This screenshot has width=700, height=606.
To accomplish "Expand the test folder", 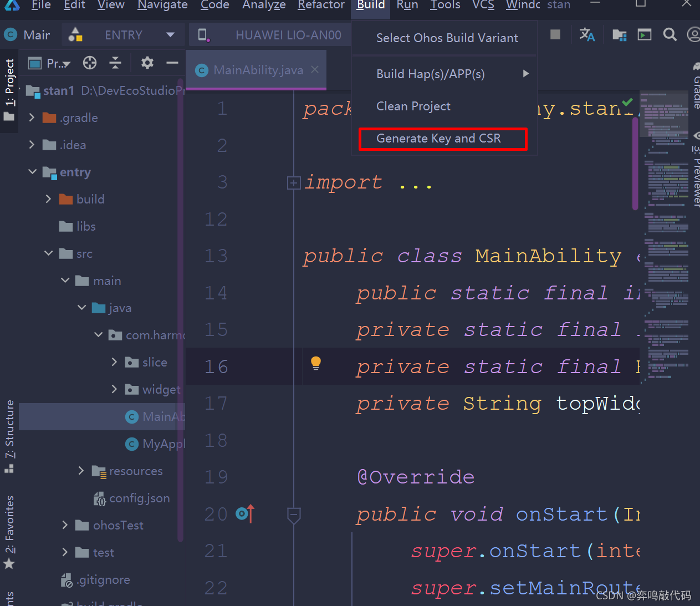I will pos(65,552).
